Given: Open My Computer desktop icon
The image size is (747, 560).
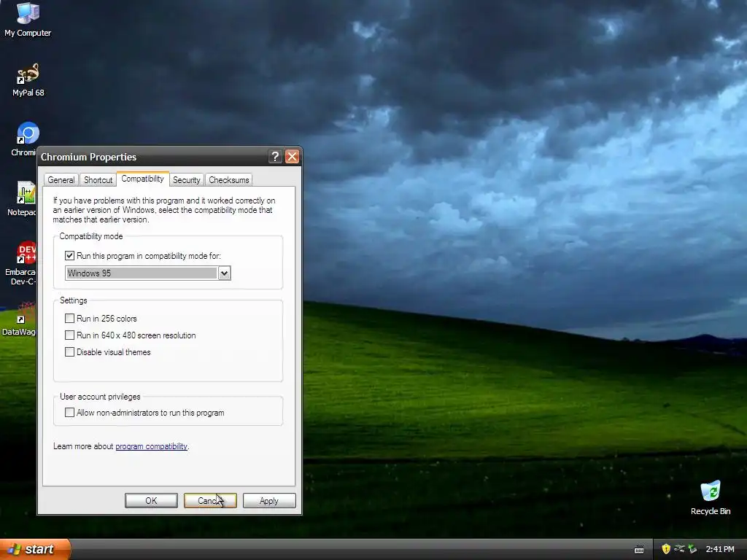Looking at the screenshot, I should 28,19.
